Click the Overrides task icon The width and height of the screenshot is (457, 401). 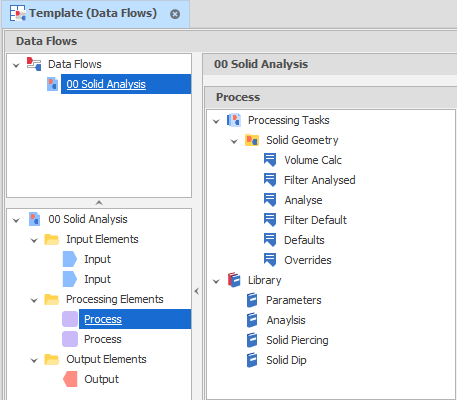(270, 260)
